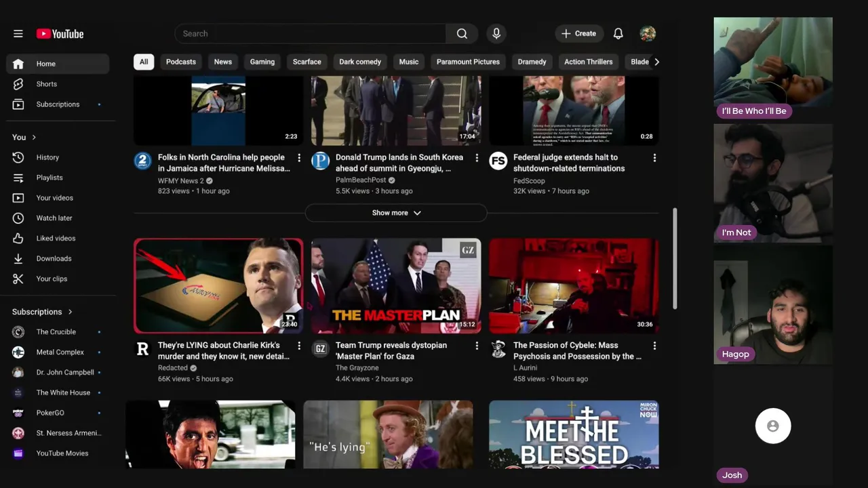Select the Dramedy filter chip
Viewport: 868px width, 488px height.
click(532, 62)
